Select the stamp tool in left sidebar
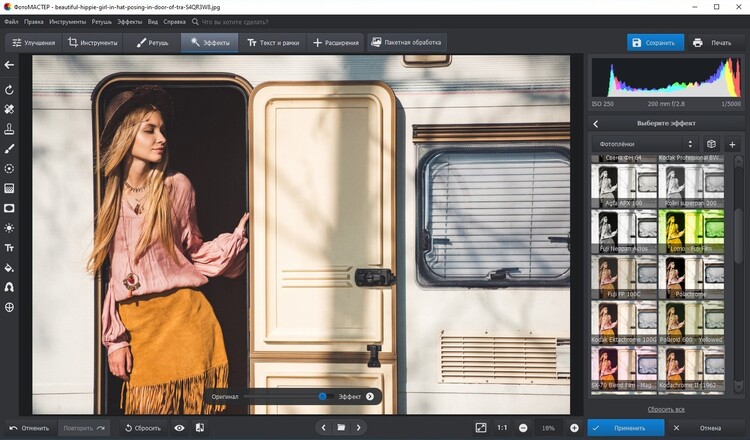The width and height of the screenshot is (750, 440). 9,129
